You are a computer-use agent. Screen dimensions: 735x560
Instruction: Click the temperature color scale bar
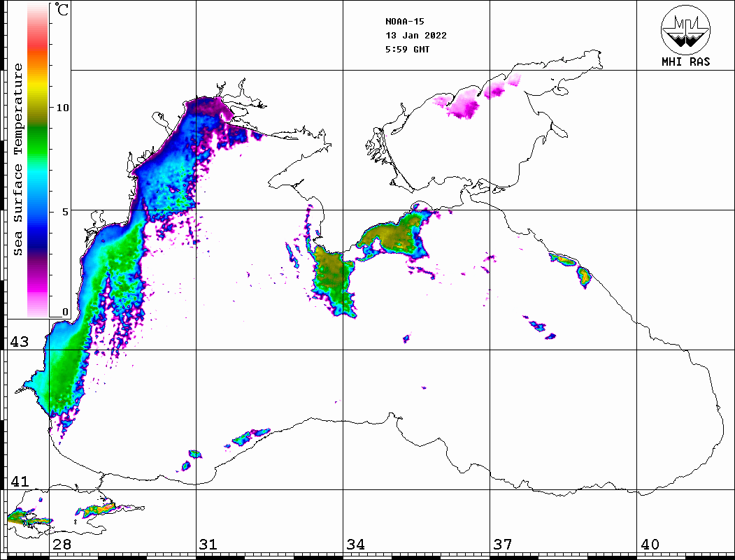(38, 160)
